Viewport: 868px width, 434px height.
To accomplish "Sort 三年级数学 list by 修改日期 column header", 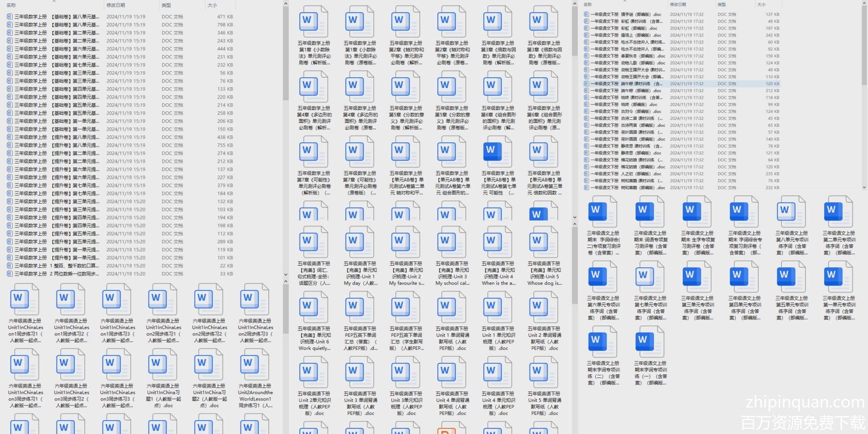I will click(x=116, y=5).
